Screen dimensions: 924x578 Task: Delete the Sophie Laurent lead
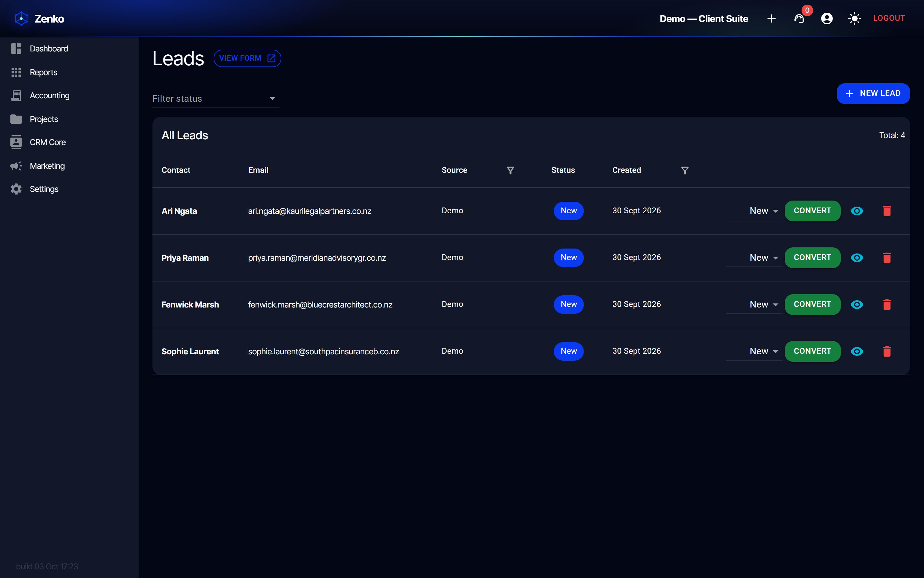pyautogui.click(x=887, y=351)
